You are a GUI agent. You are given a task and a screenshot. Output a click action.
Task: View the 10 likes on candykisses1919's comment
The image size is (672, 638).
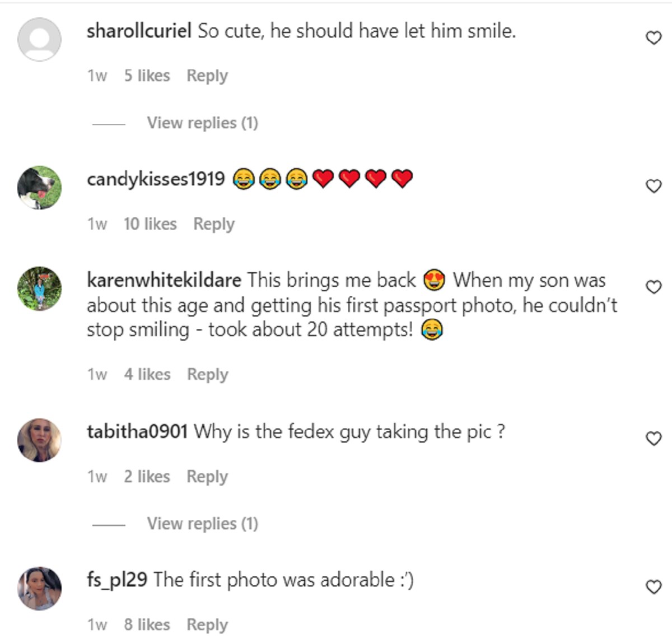click(150, 224)
